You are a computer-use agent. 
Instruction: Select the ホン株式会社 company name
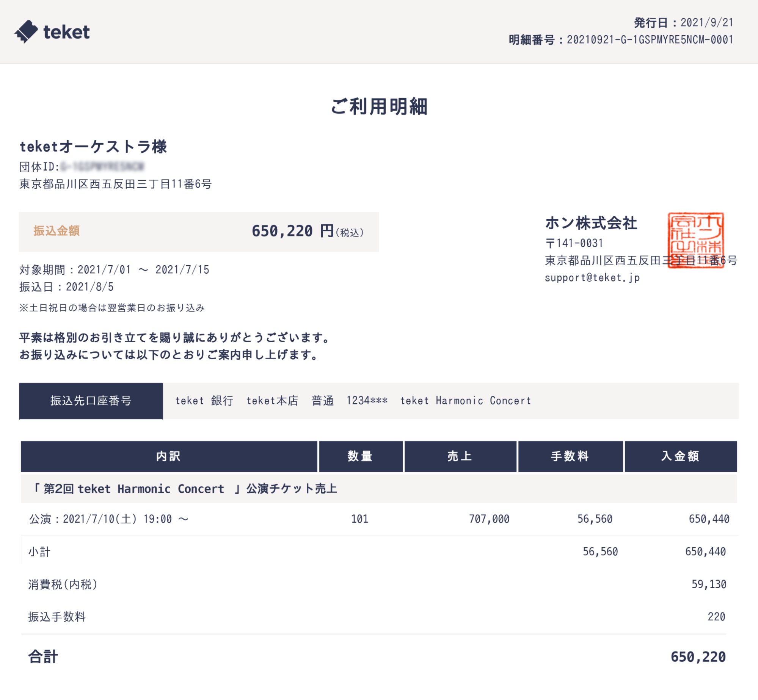[591, 223]
